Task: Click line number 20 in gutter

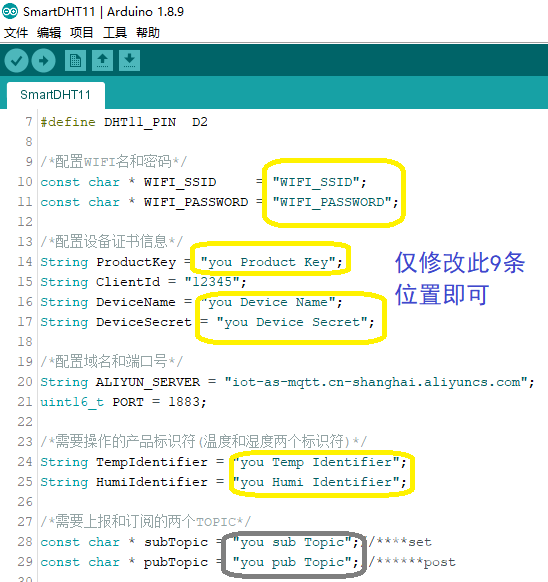Action: coord(25,382)
